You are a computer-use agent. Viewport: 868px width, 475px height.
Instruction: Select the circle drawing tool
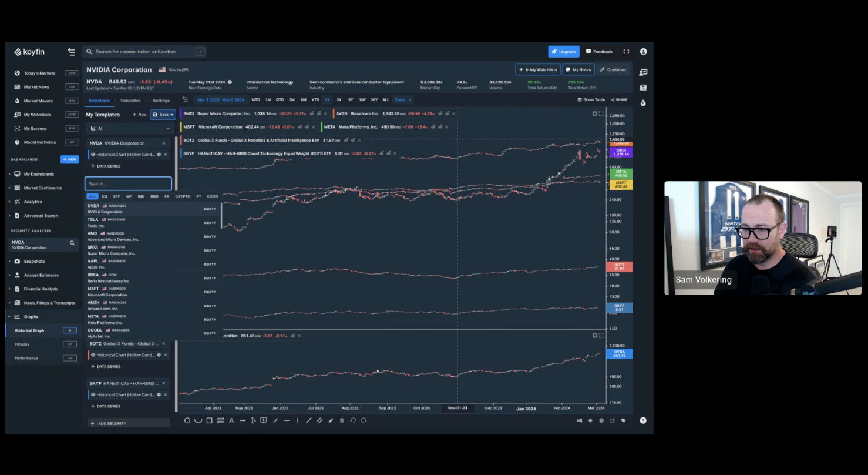[x=187, y=420]
